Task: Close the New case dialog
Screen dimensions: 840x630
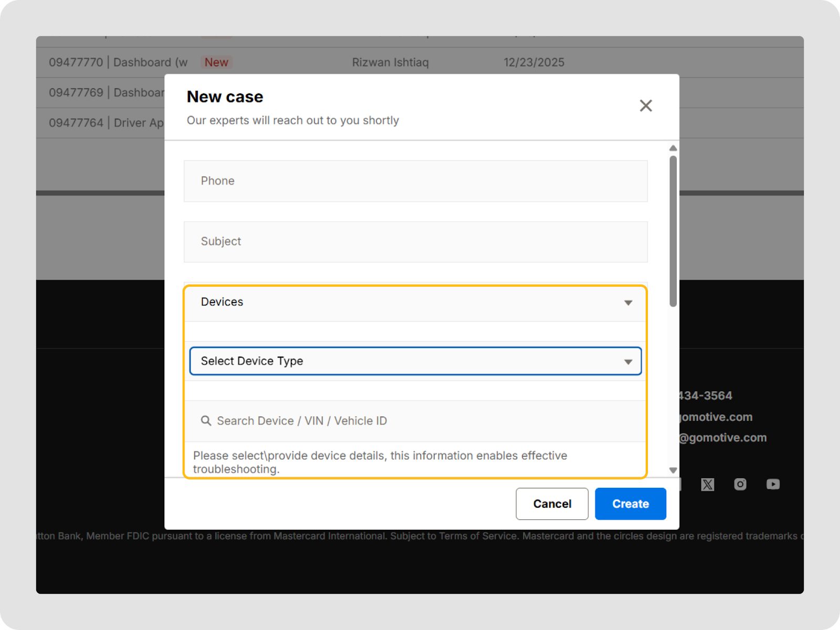Action: tap(646, 106)
